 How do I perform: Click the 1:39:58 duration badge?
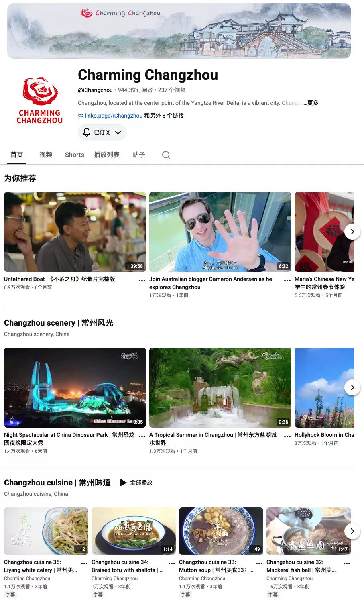pos(135,266)
